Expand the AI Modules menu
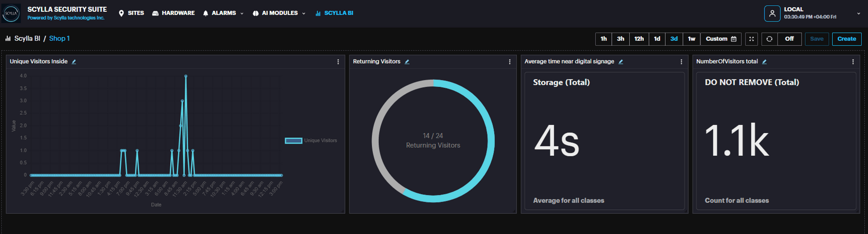The width and height of the screenshot is (868, 234). [x=279, y=13]
